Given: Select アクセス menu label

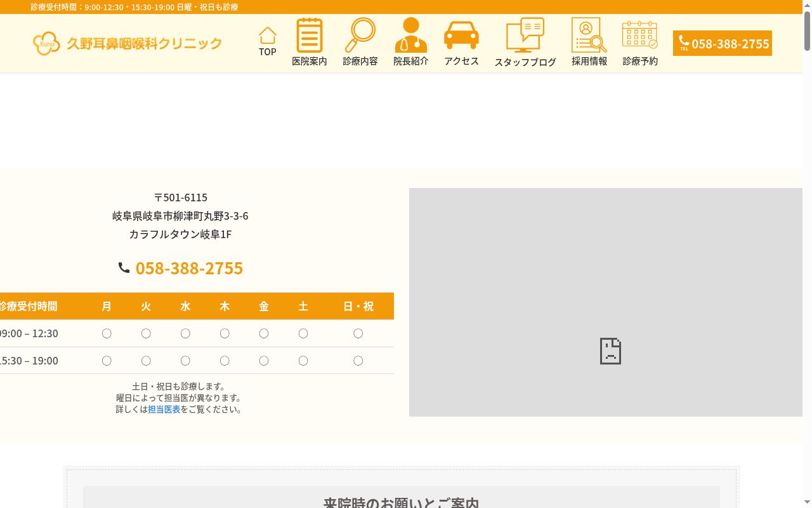Looking at the screenshot, I should [461, 62].
